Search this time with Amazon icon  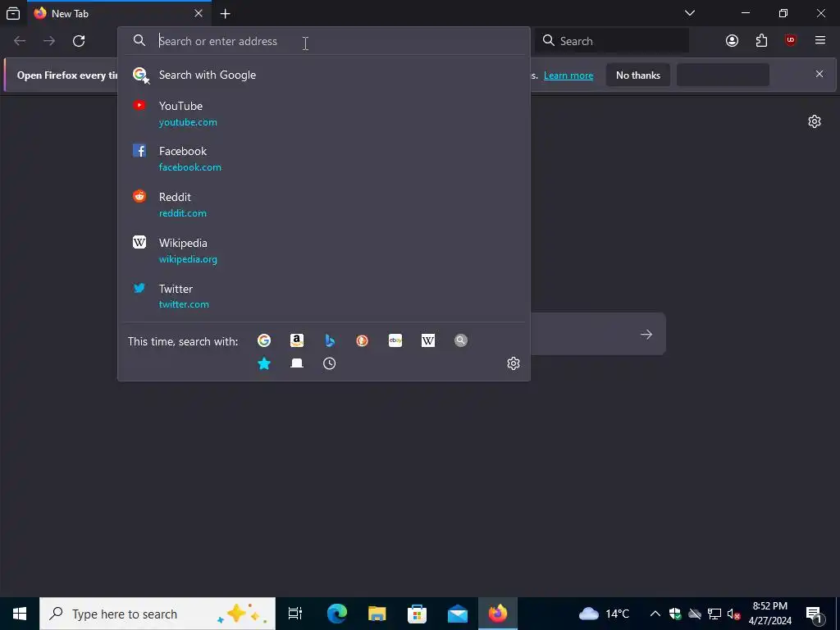coord(297,340)
